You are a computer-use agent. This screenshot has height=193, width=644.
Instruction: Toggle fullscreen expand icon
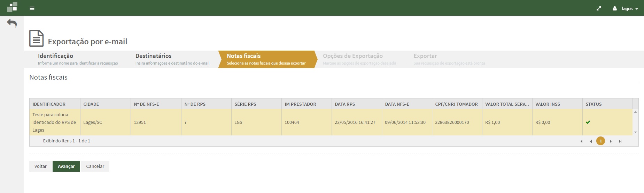click(x=599, y=8)
